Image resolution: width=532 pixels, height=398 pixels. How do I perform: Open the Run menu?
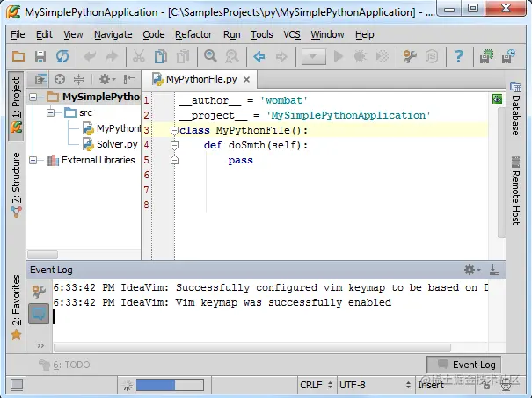(x=232, y=34)
